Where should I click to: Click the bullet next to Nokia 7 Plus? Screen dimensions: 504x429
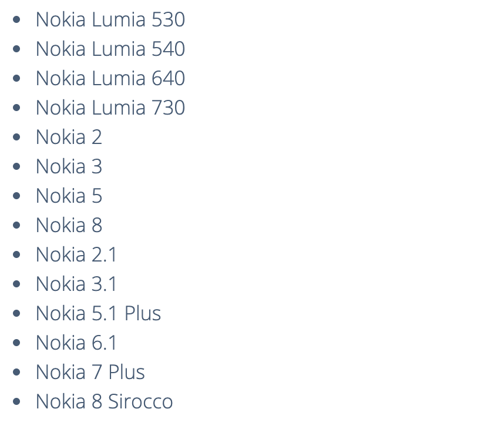[x=16, y=372]
